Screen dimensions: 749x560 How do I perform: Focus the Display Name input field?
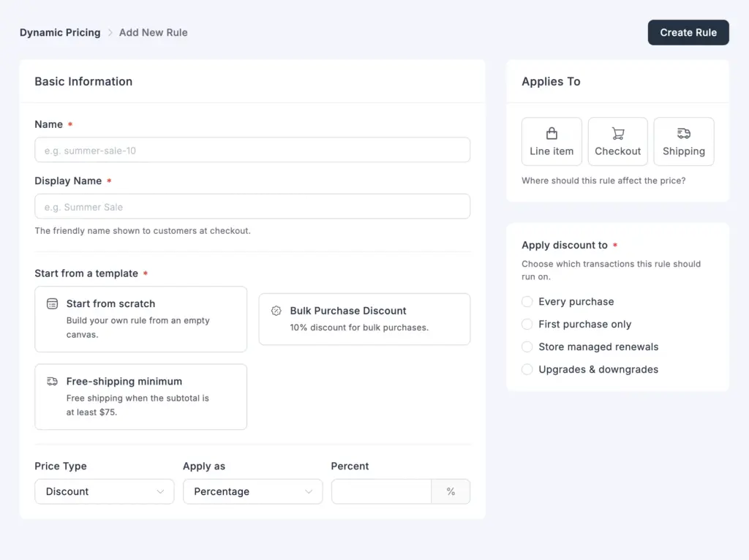pyautogui.click(x=252, y=207)
